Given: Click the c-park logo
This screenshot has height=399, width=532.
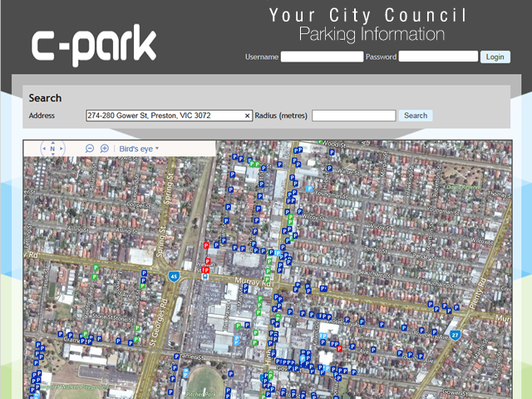Looking at the screenshot, I should pyautogui.click(x=94, y=46).
